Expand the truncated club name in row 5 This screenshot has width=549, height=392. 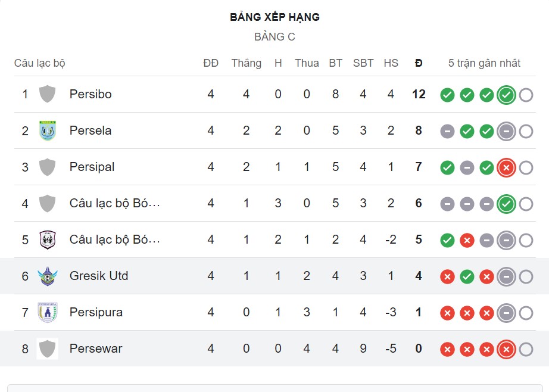(x=113, y=239)
